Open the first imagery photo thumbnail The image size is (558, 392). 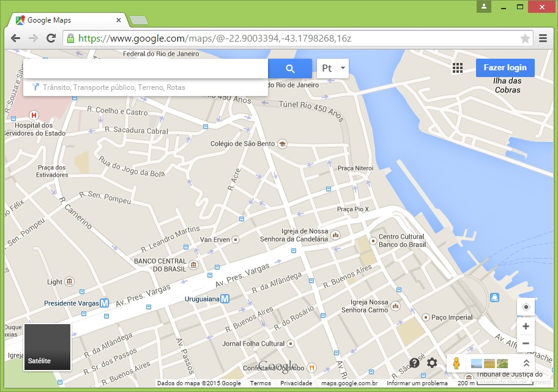coord(476,363)
